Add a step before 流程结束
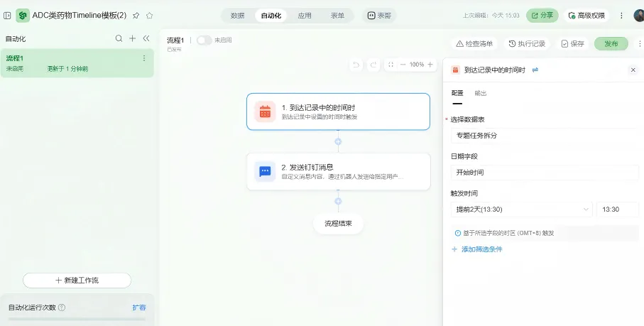Image resolution: width=644 pixels, height=326 pixels. tap(338, 201)
